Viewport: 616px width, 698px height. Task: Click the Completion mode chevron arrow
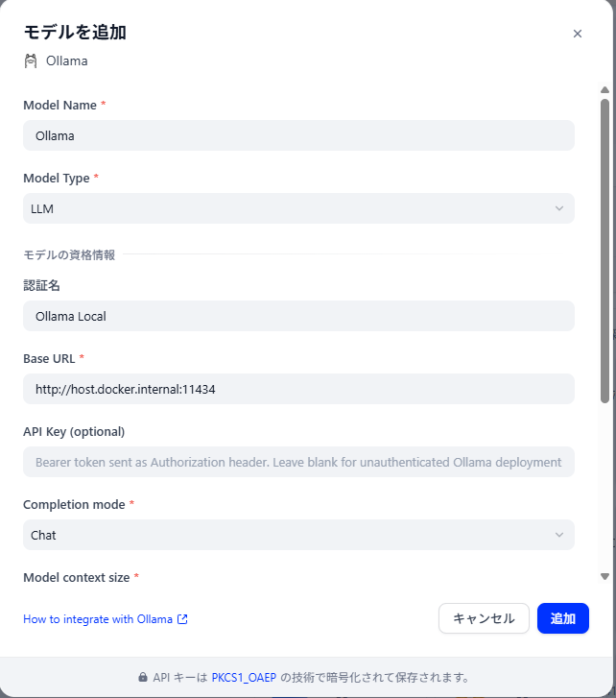pos(559,535)
